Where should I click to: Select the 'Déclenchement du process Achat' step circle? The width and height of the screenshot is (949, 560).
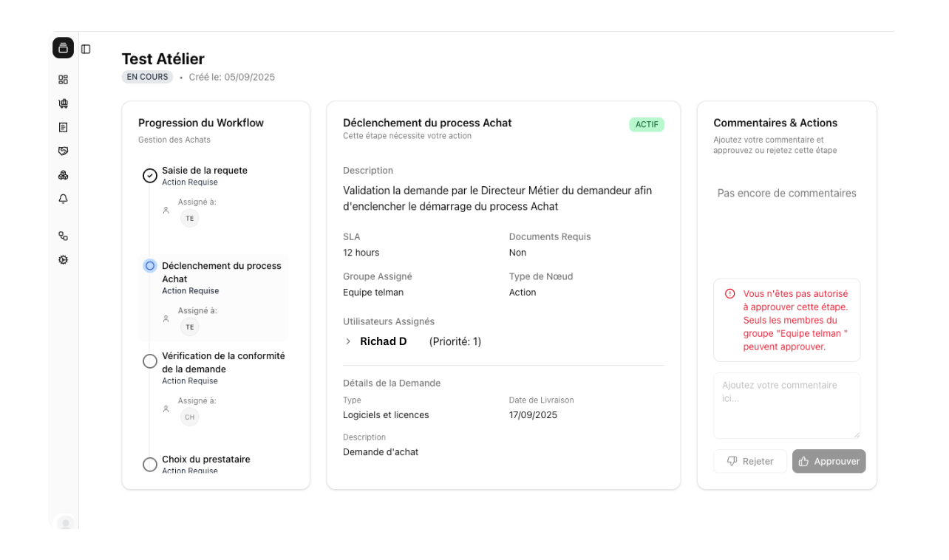pos(150,265)
